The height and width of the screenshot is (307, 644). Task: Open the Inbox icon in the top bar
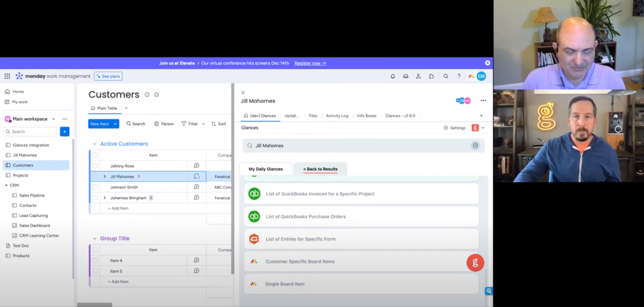[x=406, y=76]
